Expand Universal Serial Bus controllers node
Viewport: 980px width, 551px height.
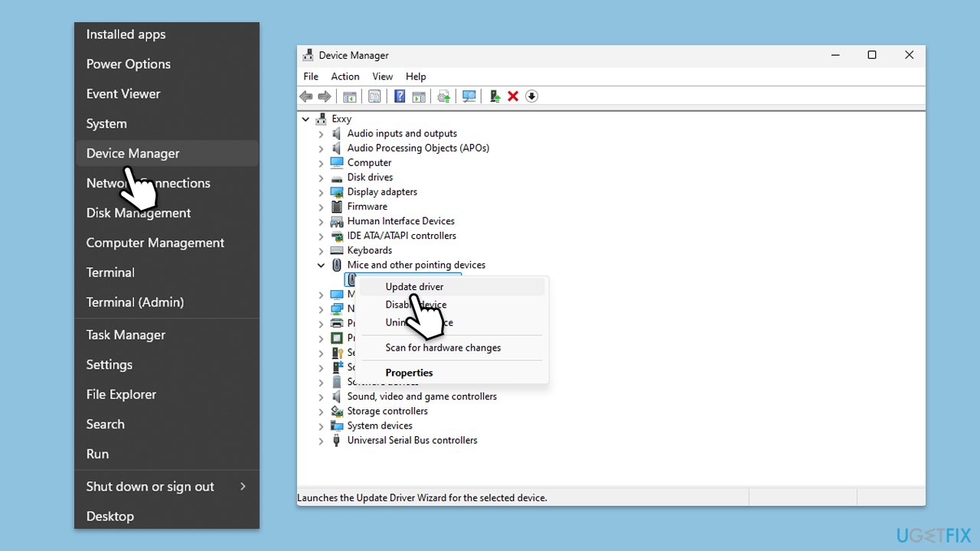[x=322, y=441]
